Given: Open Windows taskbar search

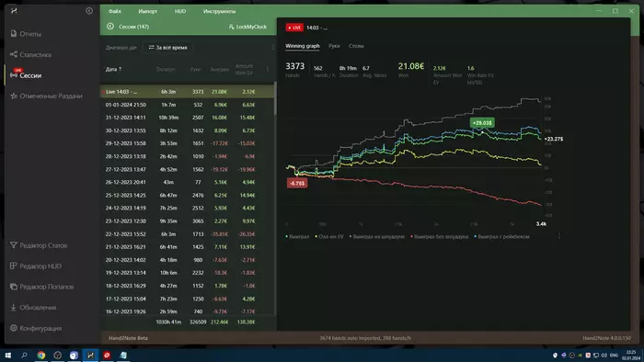Looking at the screenshot, I should coord(24,355).
